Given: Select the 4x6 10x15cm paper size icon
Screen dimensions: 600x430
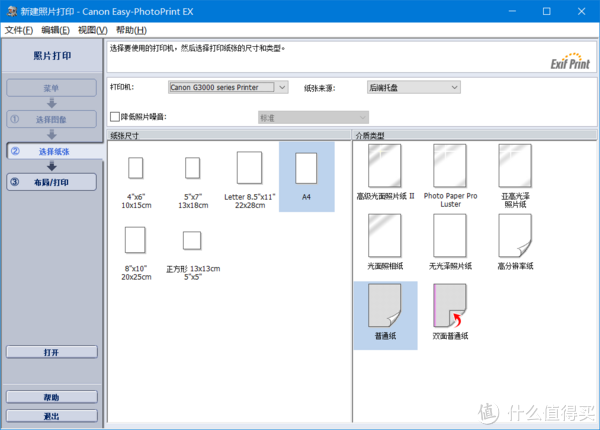Looking at the screenshot, I should pyautogui.click(x=136, y=168).
